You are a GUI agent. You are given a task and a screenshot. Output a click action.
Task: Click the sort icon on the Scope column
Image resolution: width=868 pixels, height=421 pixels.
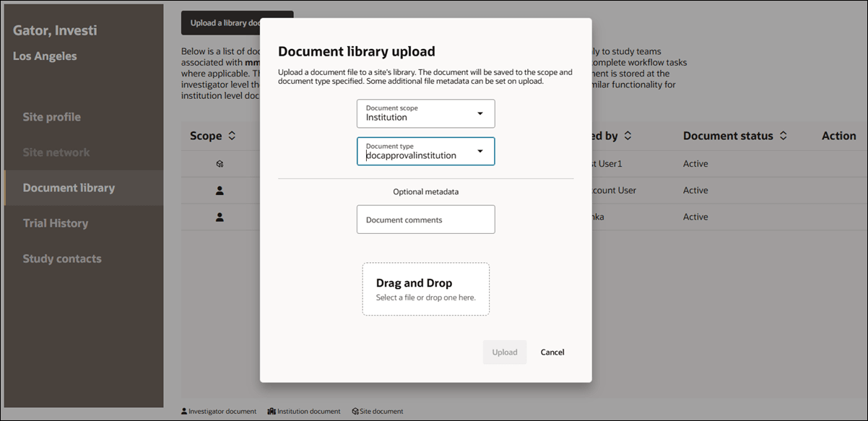click(230, 135)
